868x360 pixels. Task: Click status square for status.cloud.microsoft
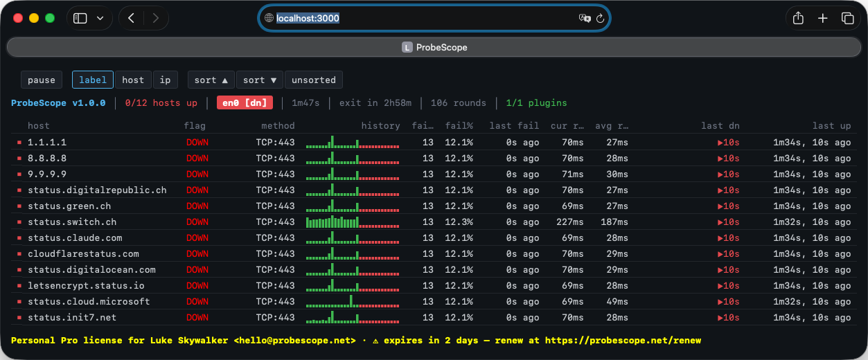tap(19, 302)
